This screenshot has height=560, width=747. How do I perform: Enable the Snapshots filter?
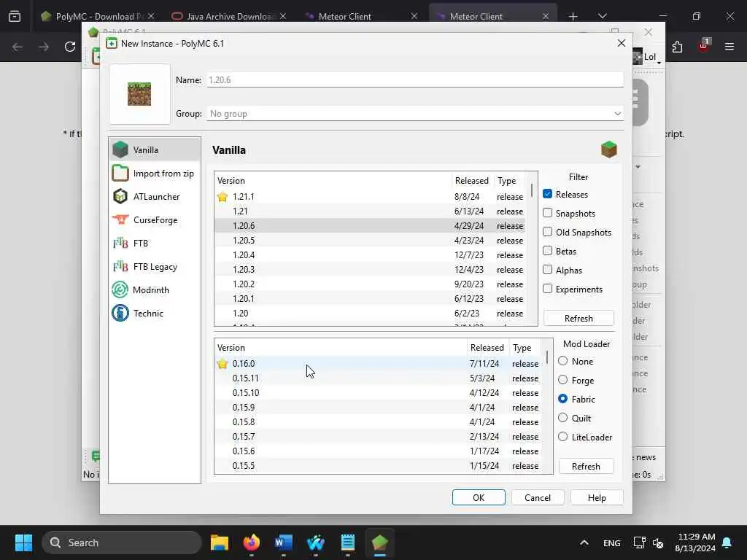coord(547,213)
